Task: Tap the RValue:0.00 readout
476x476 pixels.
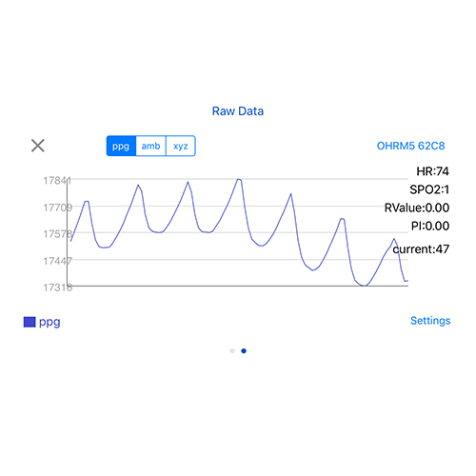Action: point(417,208)
